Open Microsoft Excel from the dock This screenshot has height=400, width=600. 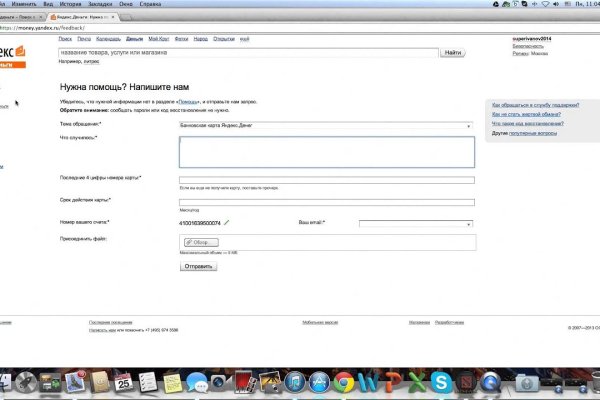click(x=417, y=381)
